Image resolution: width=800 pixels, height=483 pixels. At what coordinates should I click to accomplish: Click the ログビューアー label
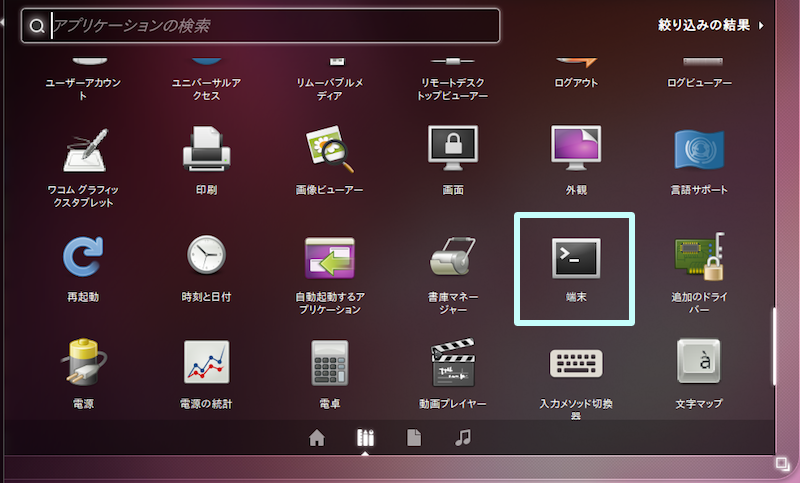[x=699, y=83]
